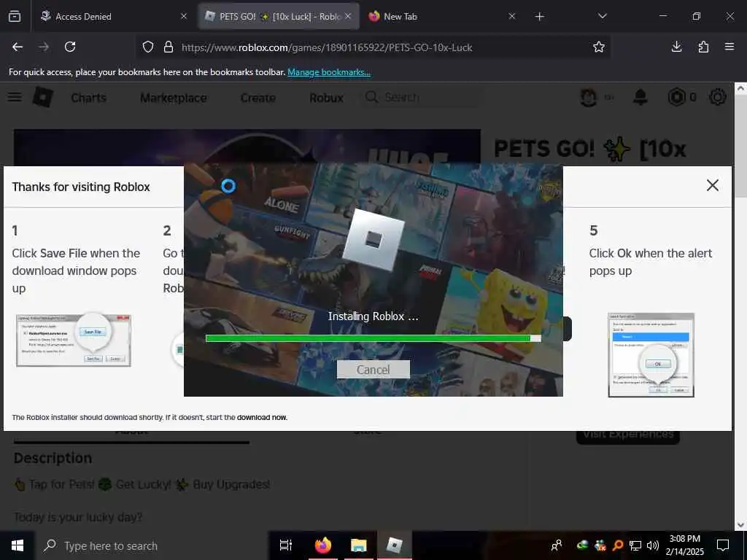747x560 pixels.
Task: Open the Manage bookmarks link
Action: click(x=329, y=72)
